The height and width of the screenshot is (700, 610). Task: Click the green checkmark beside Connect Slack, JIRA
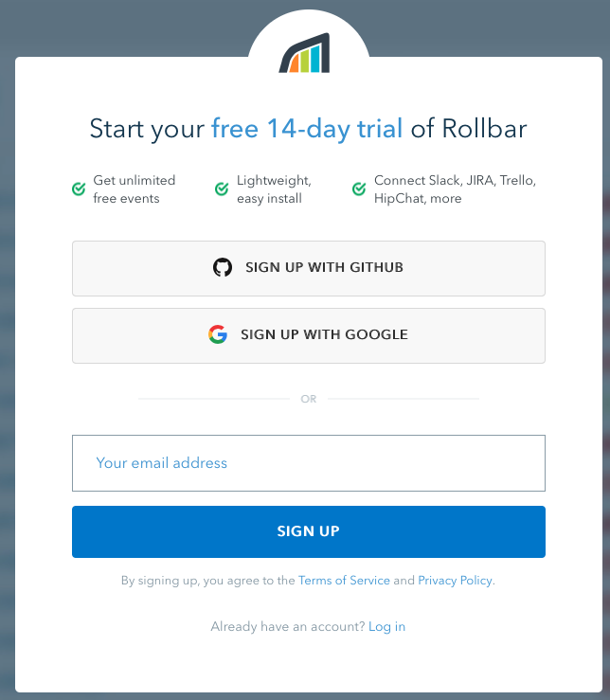[x=359, y=189]
